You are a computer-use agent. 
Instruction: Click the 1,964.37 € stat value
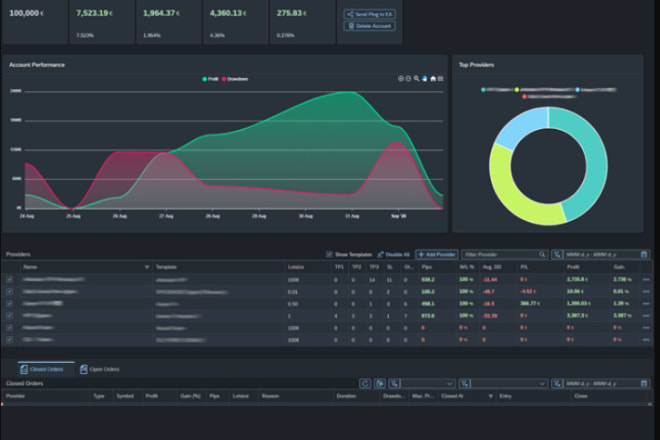pyautogui.click(x=161, y=13)
